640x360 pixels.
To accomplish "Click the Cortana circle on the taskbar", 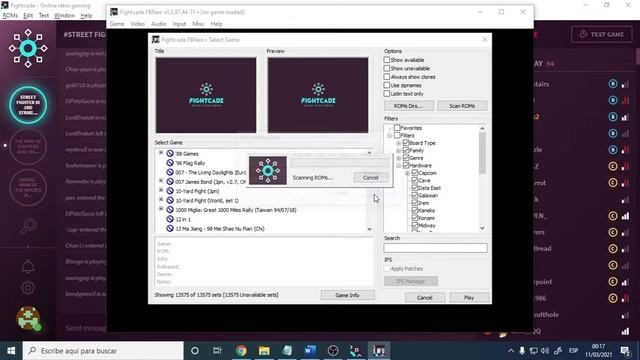I will 195,351.
